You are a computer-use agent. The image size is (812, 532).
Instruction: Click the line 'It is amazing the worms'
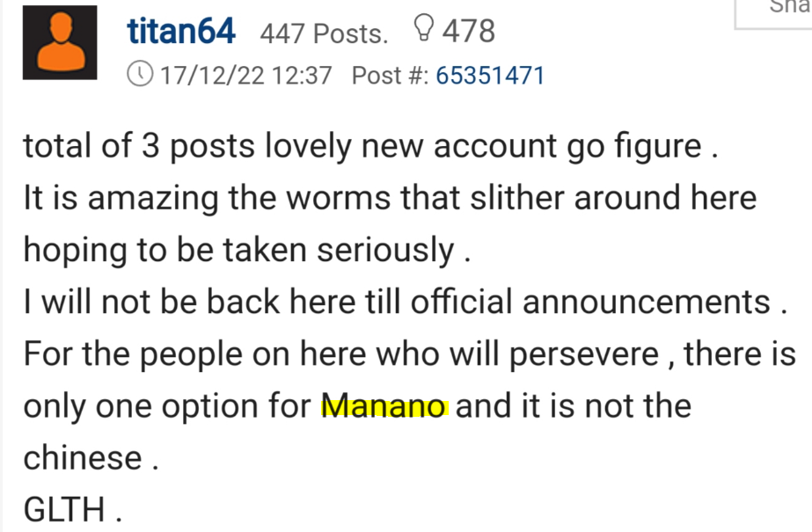tap(390, 199)
